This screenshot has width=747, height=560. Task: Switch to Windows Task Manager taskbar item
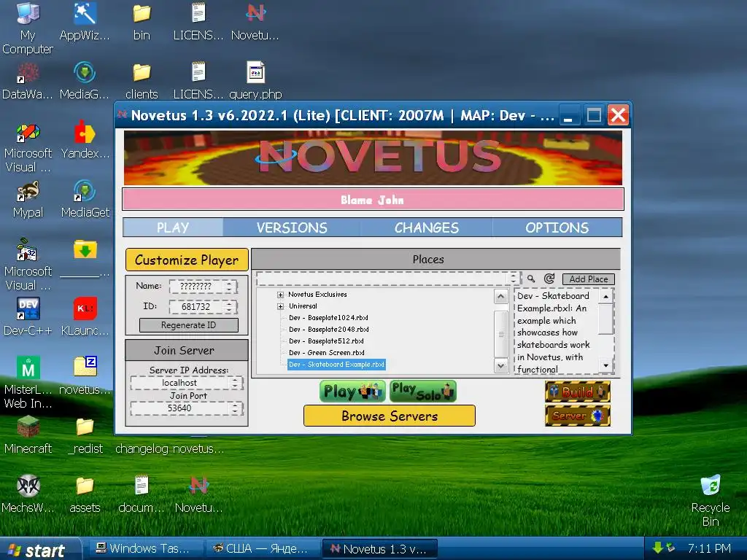(144, 548)
